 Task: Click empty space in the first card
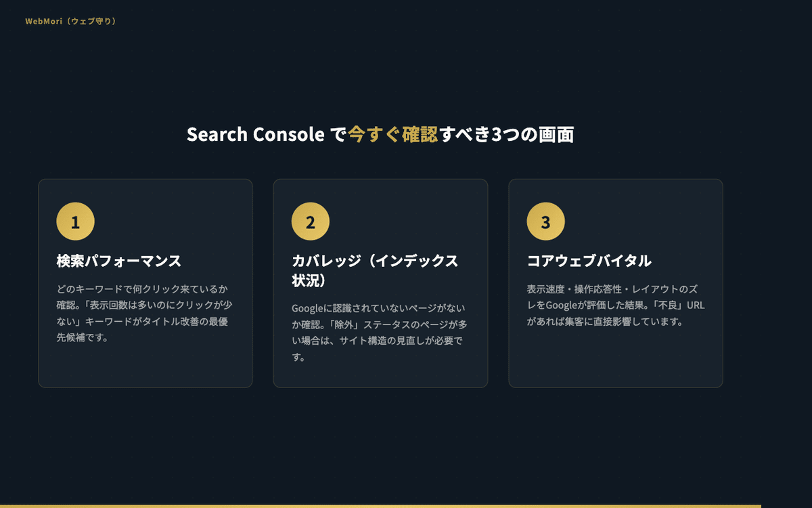click(x=145, y=366)
